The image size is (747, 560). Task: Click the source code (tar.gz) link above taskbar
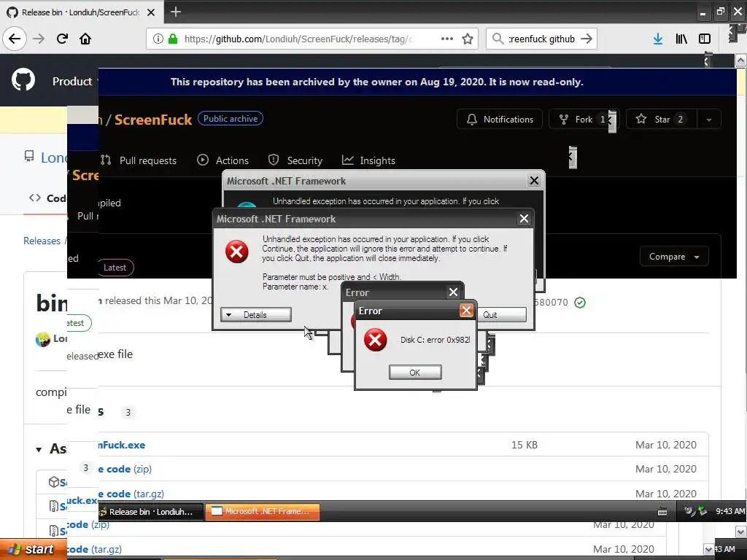coord(131,494)
